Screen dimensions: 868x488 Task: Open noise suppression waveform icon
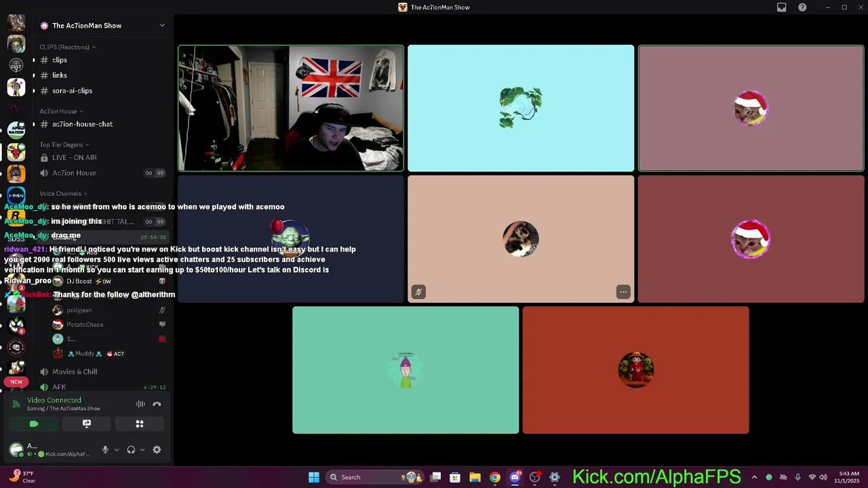(140, 404)
